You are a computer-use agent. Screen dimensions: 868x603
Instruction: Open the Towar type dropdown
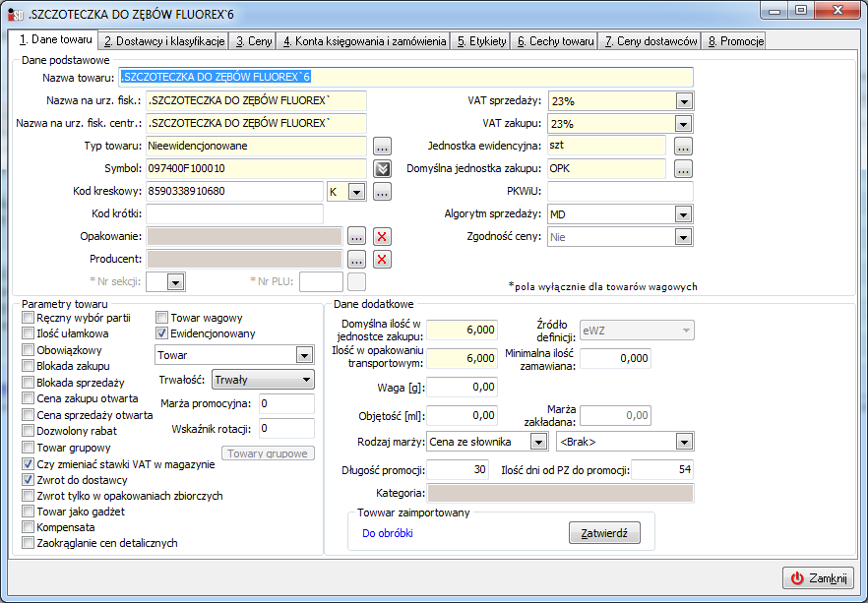click(304, 355)
